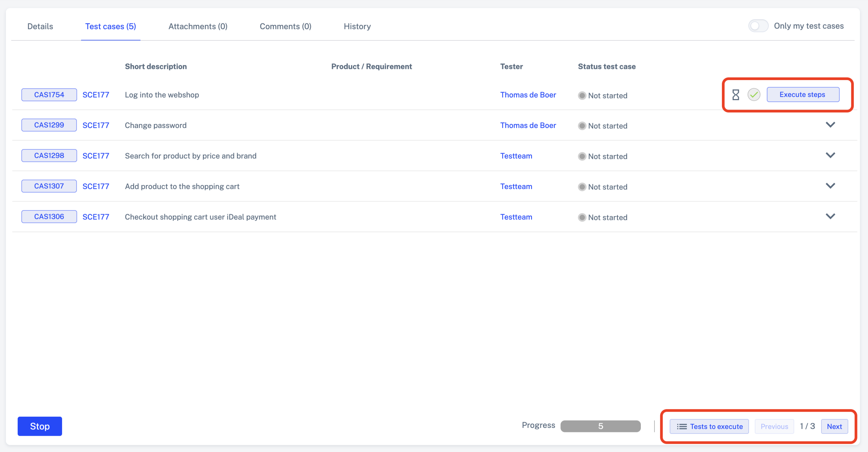The width and height of the screenshot is (868, 452).
Task: Open the History tab
Action: click(x=357, y=26)
